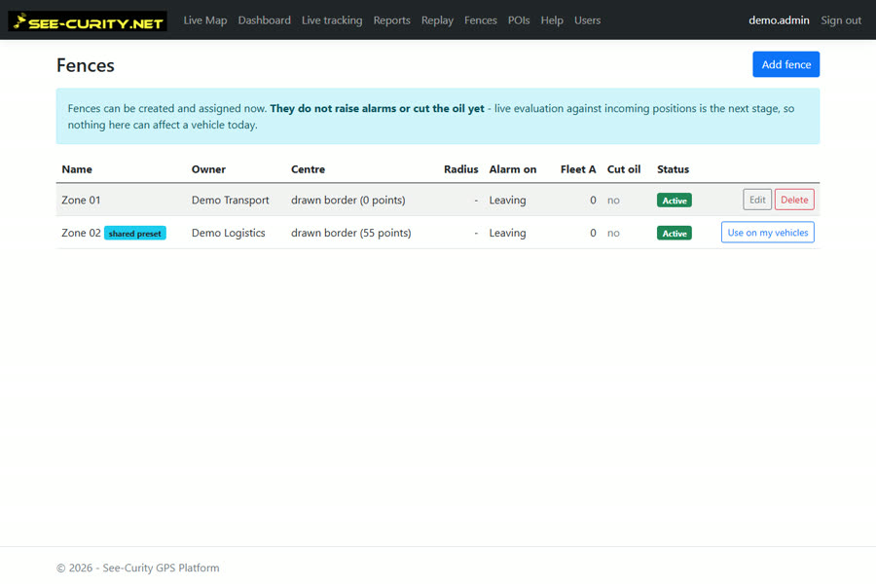This screenshot has width=876, height=588.
Task: Click the demo.admin account link
Action: click(x=779, y=20)
